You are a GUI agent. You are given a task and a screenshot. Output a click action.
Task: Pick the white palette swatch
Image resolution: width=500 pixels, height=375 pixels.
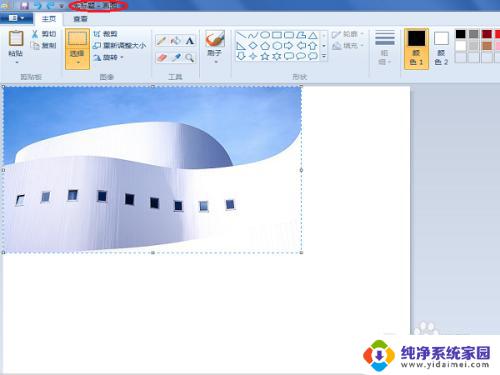(460, 46)
